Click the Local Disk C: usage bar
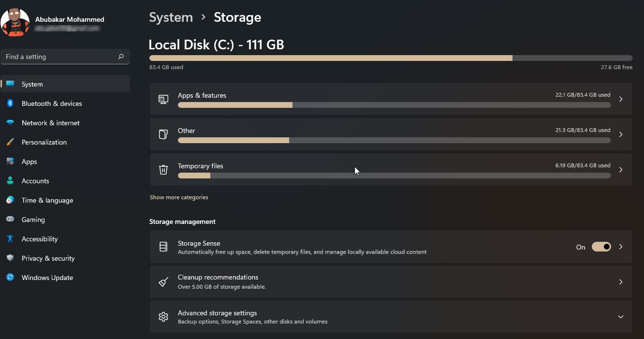The height and width of the screenshot is (339, 644). point(391,58)
